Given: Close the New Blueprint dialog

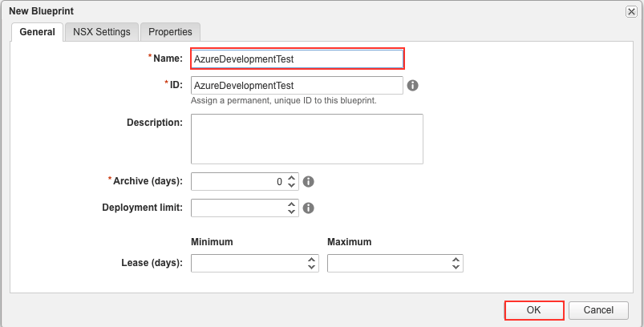Looking at the screenshot, I should (631, 12).
